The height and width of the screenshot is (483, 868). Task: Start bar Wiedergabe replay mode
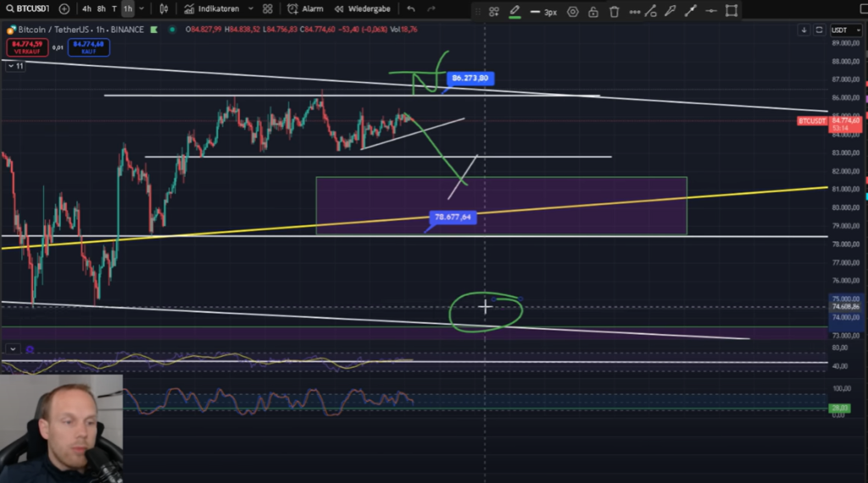(363, 8)
